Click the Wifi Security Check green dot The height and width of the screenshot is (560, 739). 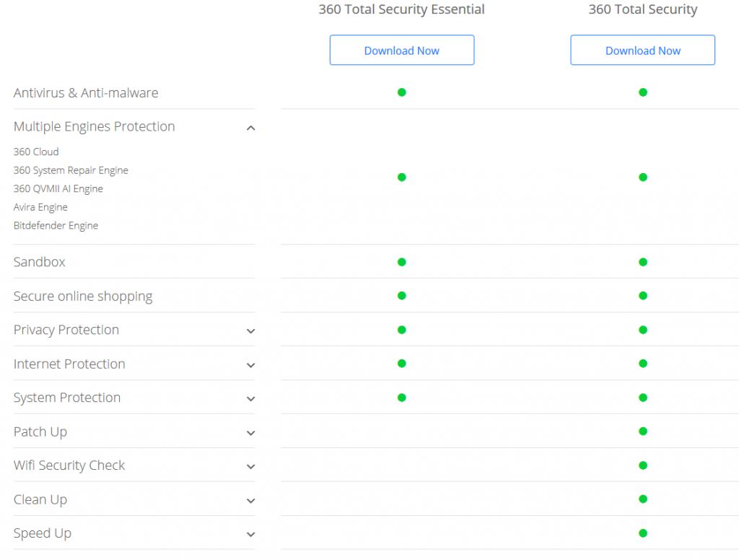coord(642,465)
